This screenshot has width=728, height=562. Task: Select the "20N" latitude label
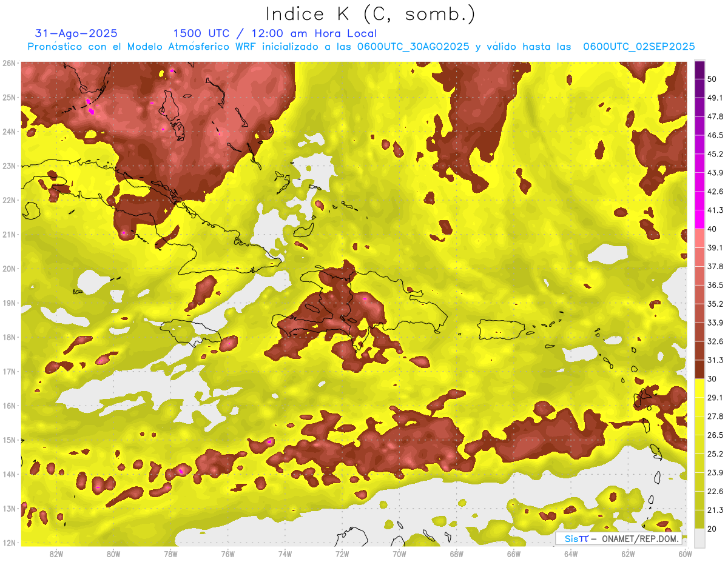click(8, 269)
